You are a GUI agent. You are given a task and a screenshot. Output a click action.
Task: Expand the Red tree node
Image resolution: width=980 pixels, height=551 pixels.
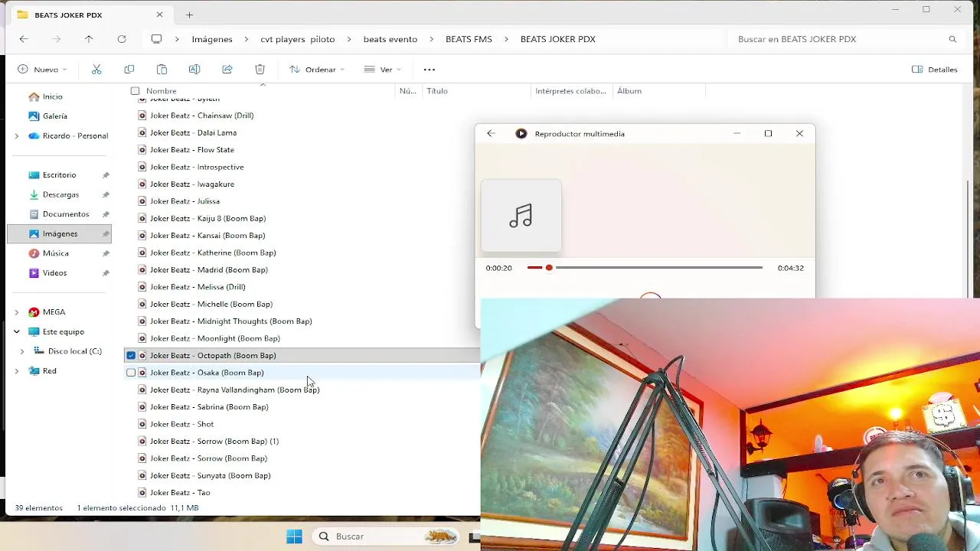[17, 371]
